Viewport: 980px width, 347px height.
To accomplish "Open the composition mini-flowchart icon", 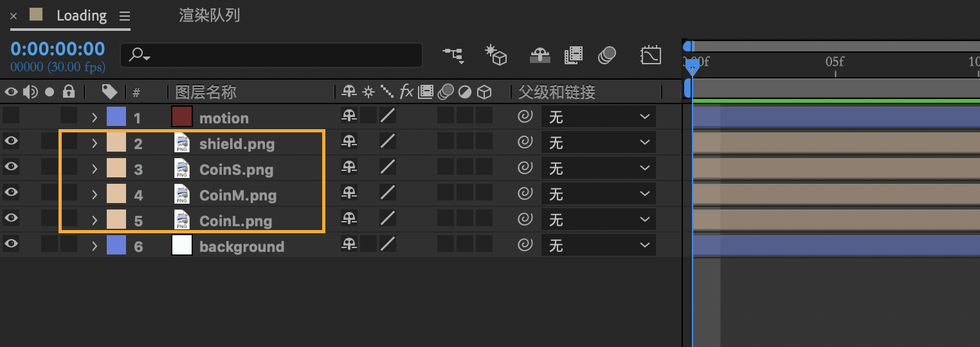I will pyautogui.click(x=453, y=55).
